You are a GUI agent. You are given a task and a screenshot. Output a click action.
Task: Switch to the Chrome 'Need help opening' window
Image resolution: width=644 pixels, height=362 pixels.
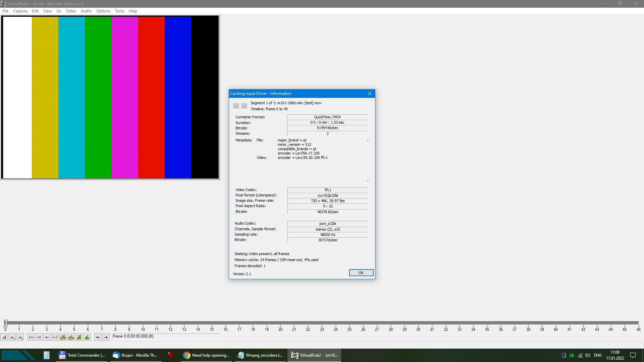click(206, 355)
